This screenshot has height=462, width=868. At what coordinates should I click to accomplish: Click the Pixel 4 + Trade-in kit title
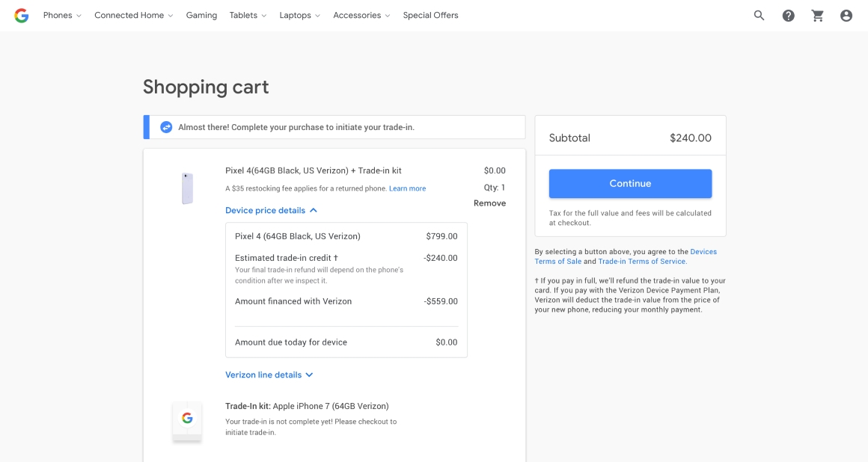click(314, 170)
